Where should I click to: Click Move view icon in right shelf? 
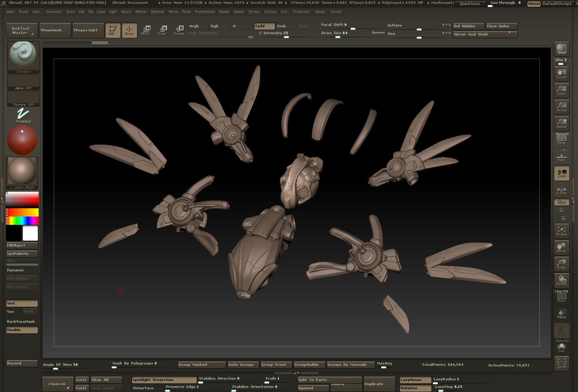click(561, 248)
